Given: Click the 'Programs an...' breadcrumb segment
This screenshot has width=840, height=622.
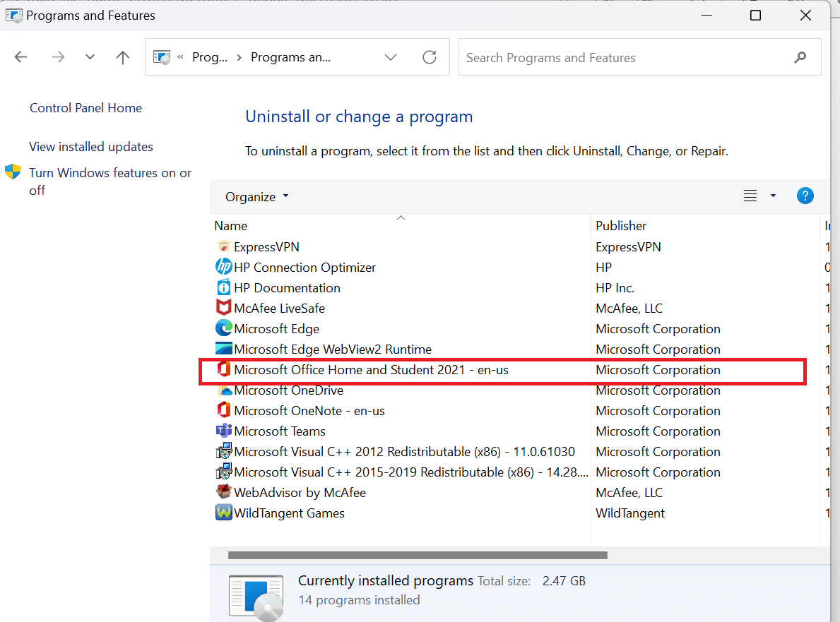Looking at the screenshot, I should [290, 57].
